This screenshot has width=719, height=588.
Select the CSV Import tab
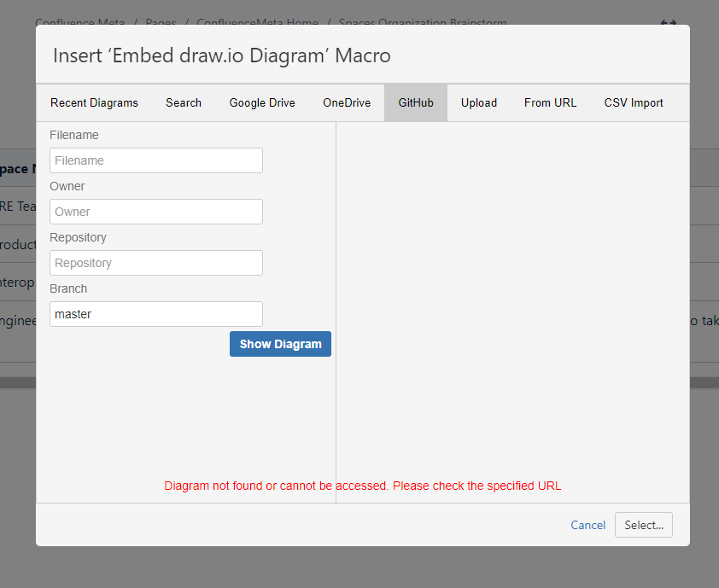634,102
